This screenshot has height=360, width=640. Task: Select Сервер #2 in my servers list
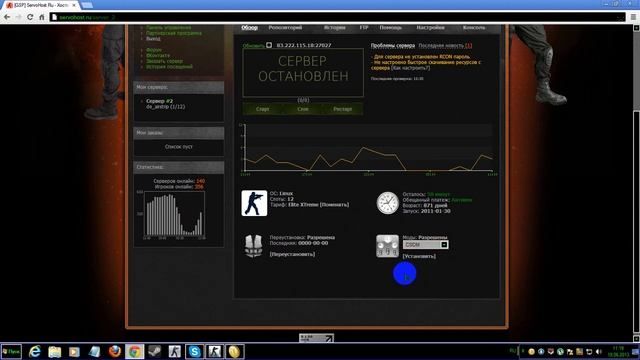(x=160, y=101)
